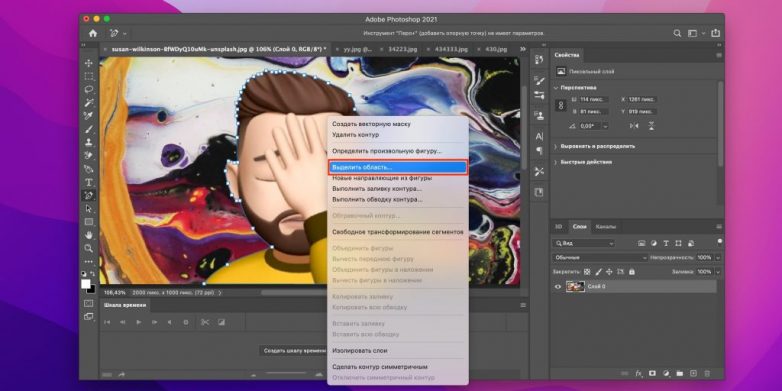Choose Свободное трансформирование сегментов
The image size is (782, 391).
point(397,232)
